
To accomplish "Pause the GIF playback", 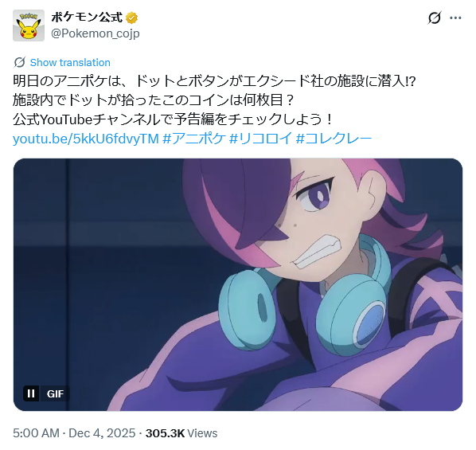I will [31, 393].
